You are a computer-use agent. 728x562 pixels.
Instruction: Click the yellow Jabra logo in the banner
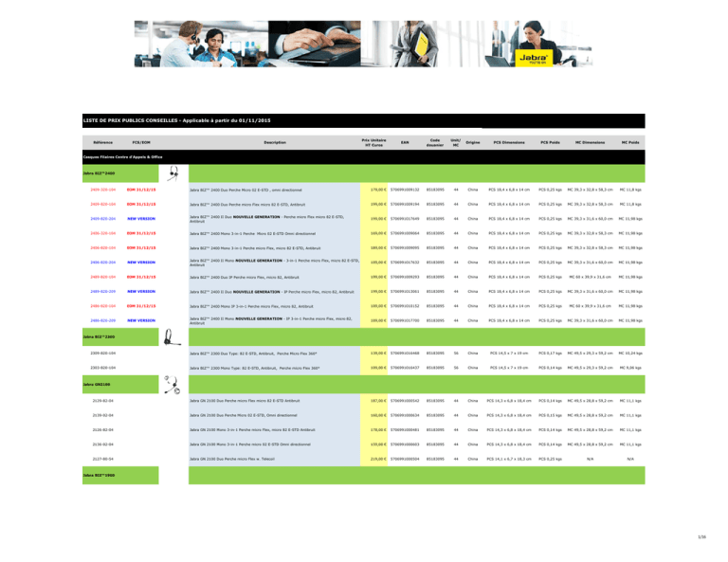pyautogui.click(x=534, y=58)
